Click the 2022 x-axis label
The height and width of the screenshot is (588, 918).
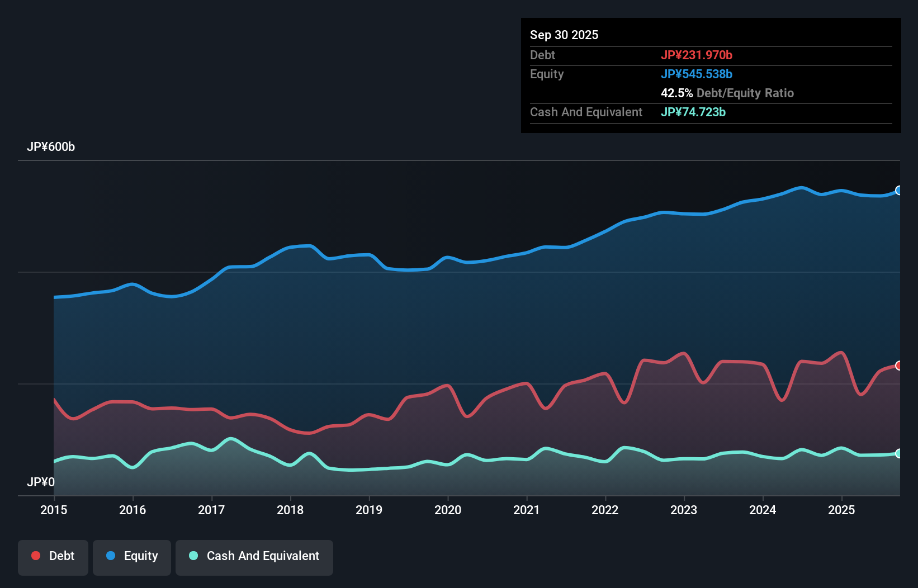pyautogui.click(x=605, y=510)
